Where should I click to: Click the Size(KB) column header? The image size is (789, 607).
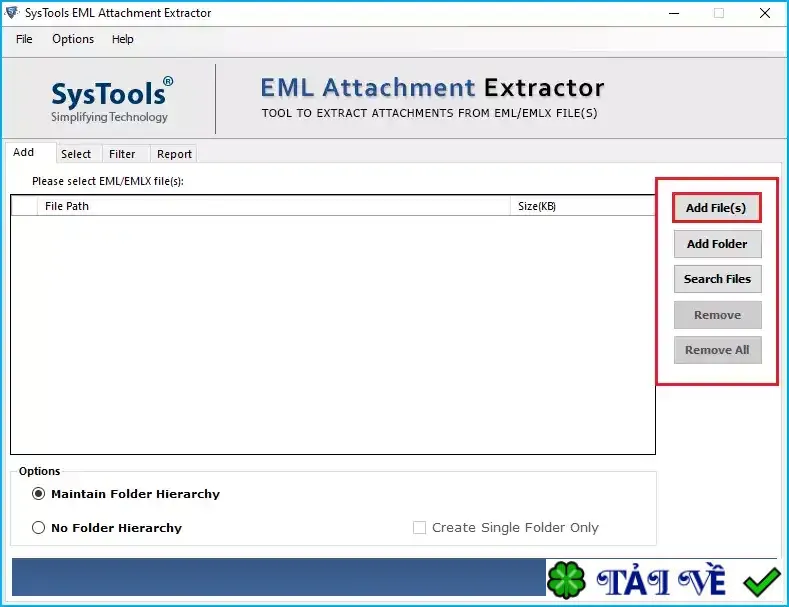pyautogui.click(x=583, y=206)
